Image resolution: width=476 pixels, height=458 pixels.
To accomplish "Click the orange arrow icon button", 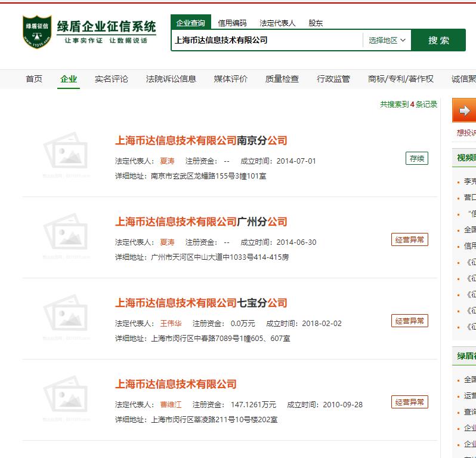I will [x=464, y=111].
